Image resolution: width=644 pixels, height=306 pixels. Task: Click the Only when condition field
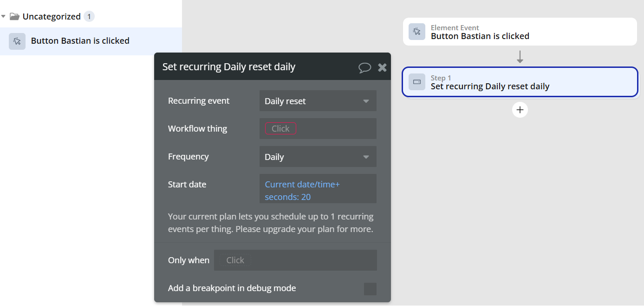point(295,260)
